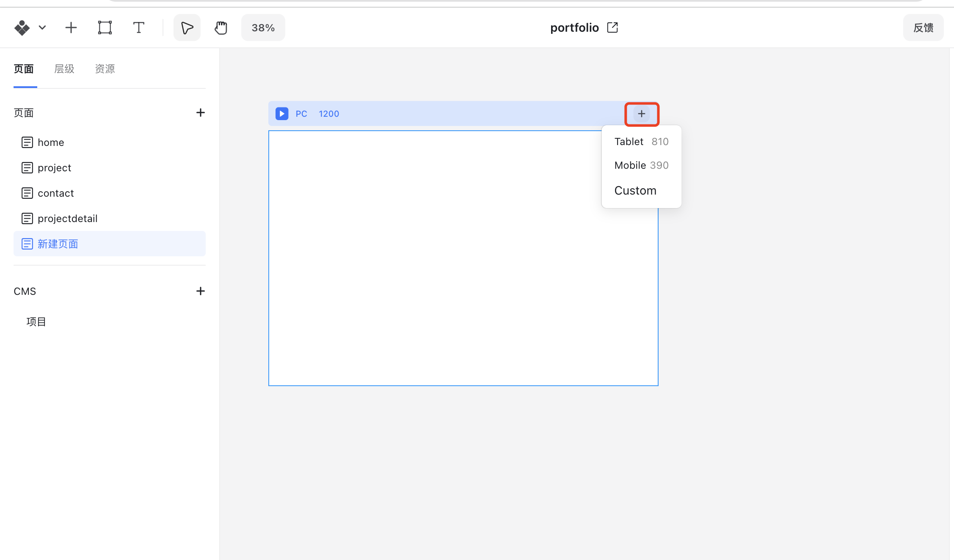
Task: Open the home page
Action: click(x=51, y=143)
